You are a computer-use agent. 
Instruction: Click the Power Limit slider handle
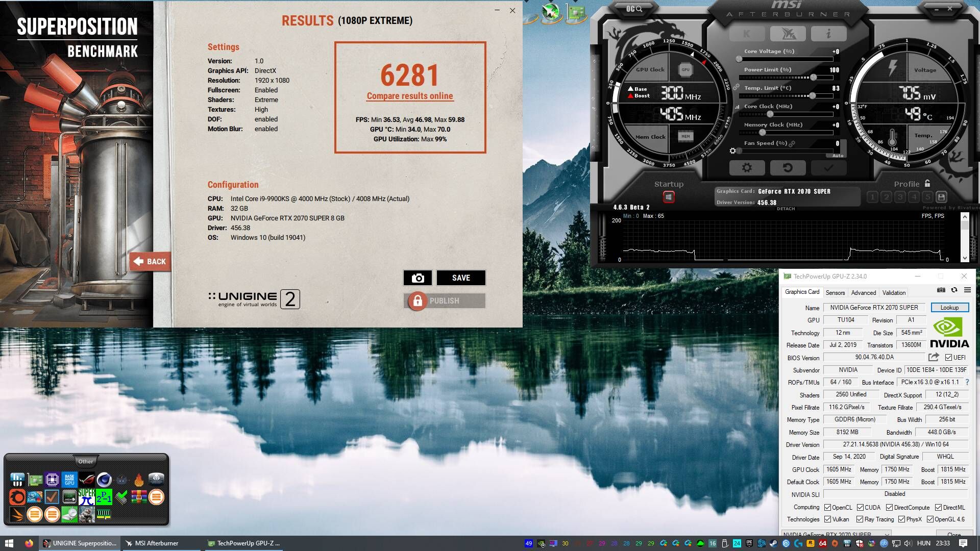(813, 78)
